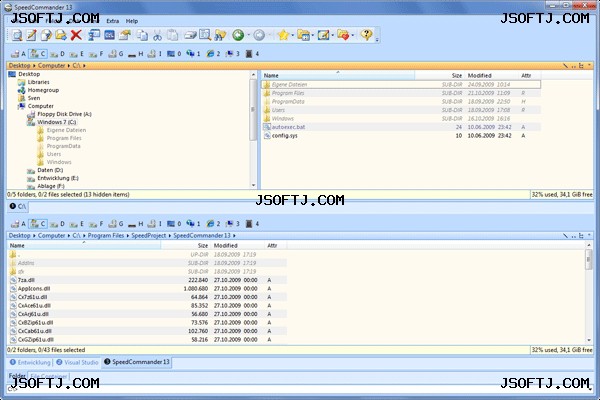The image size is (600, 400).
Task: Click the bottom file list vertical scrollbar
Action: click(589, 292)
